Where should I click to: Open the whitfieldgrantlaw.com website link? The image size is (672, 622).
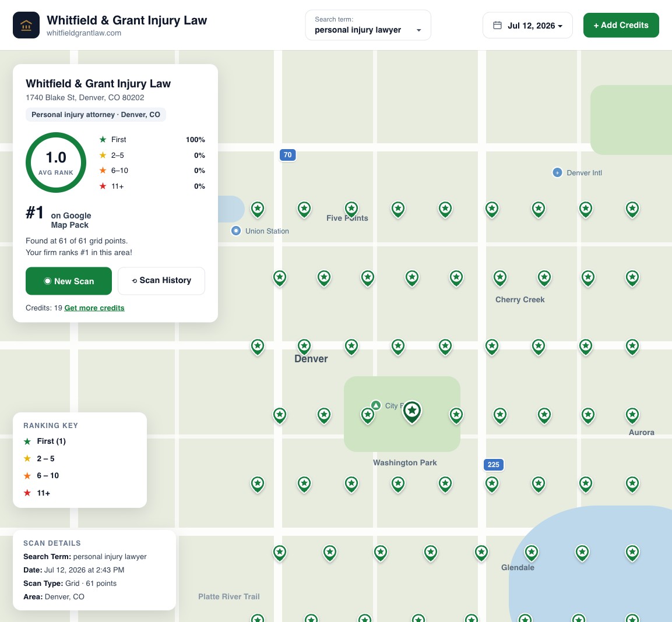point(84,33)
